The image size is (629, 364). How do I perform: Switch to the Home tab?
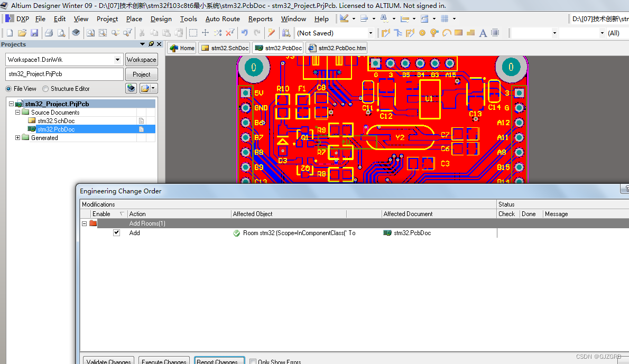click(182, 48)
